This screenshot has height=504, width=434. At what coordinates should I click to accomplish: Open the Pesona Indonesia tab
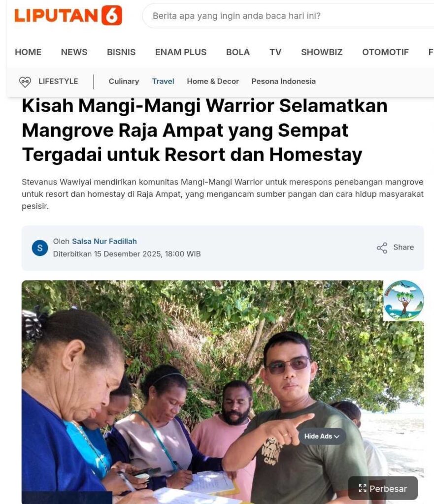tap(283, 81)
